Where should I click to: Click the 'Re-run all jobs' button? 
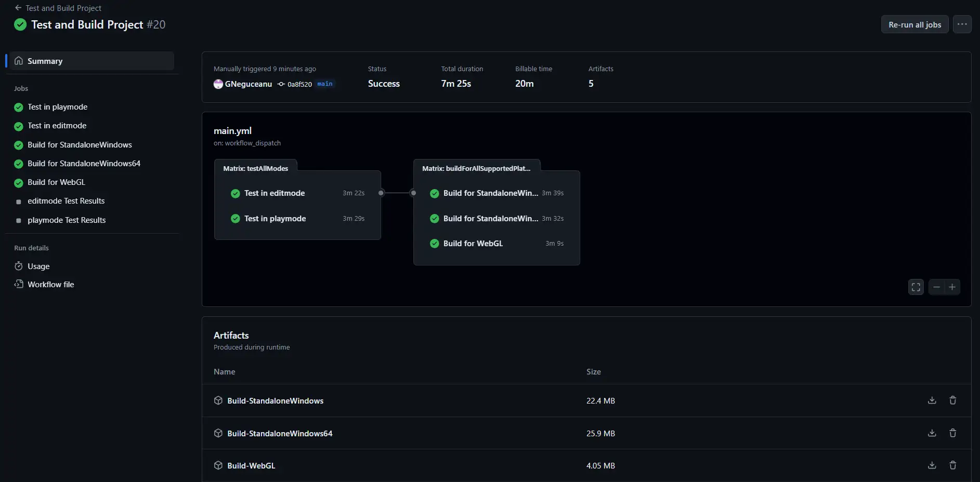(914, 24)
